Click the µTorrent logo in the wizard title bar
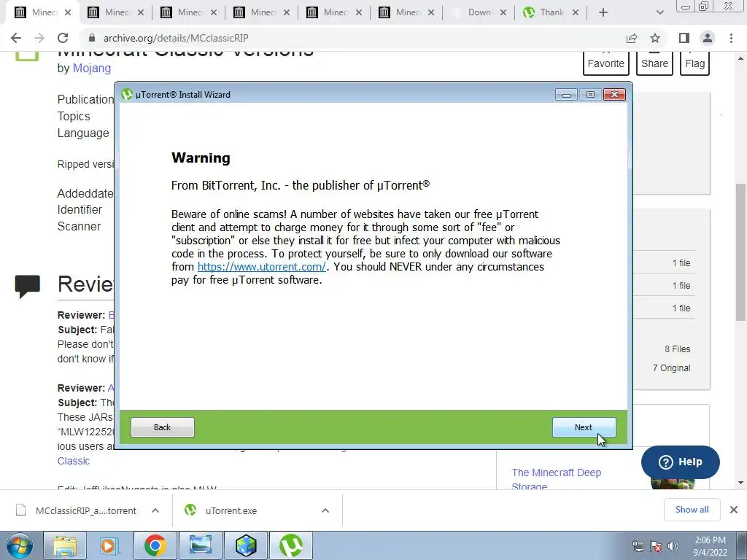747x560 pixels. pyautogui.click(x=127, y=94)
